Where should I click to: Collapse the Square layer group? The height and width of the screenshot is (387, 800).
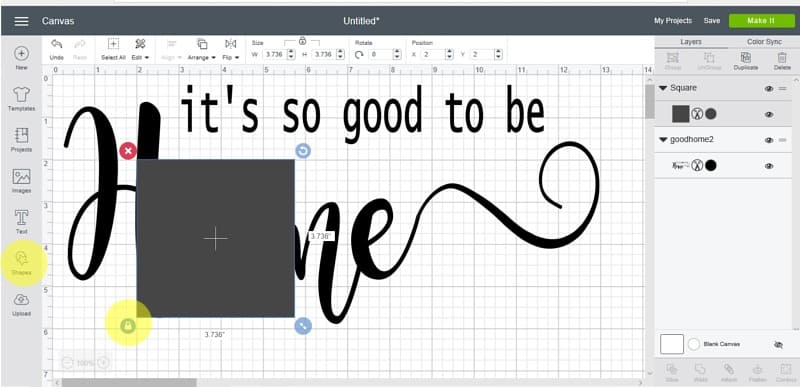[x=663, y=88]
